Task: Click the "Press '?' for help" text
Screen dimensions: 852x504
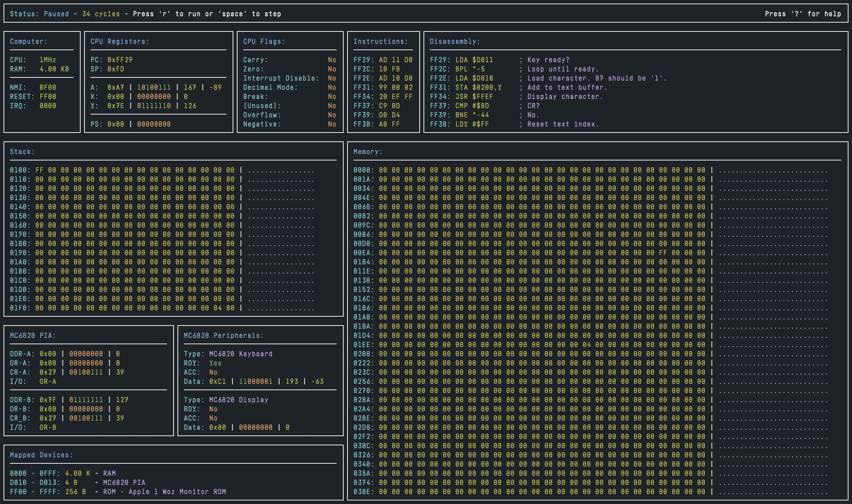Action: 803,14
